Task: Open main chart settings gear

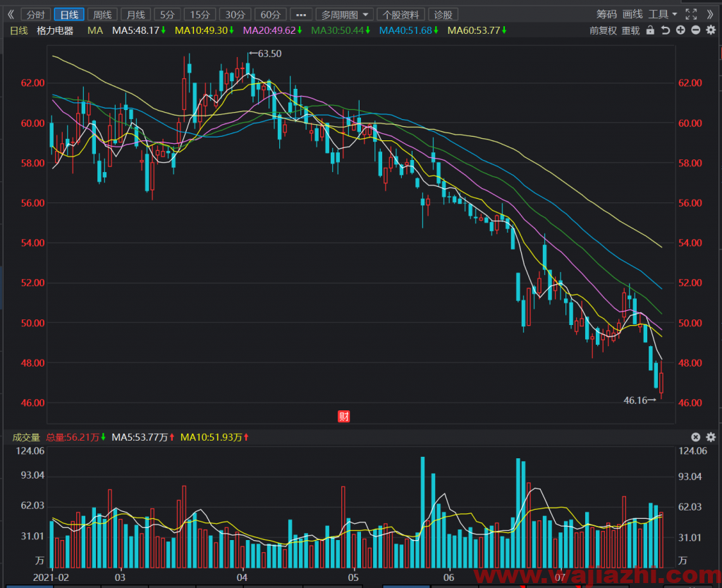Action: (711, 30)
